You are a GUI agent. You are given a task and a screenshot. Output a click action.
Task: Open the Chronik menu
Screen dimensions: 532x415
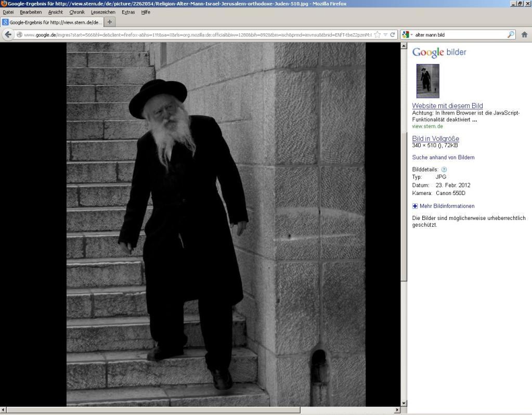tap(76, 12)
